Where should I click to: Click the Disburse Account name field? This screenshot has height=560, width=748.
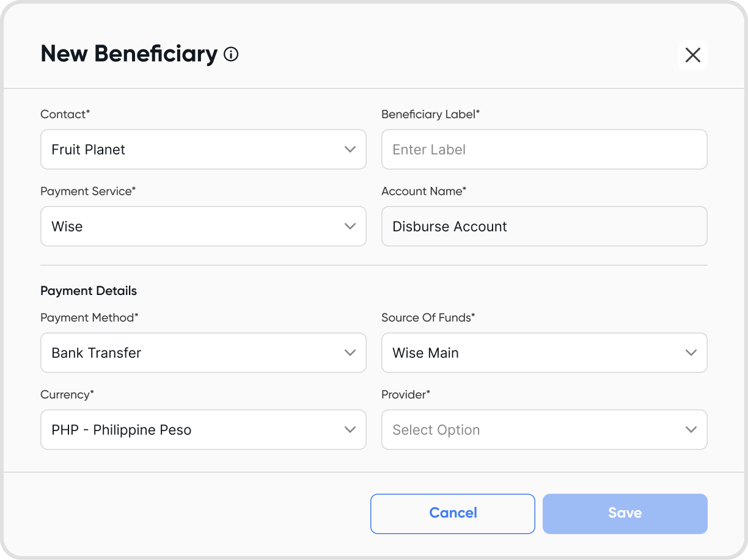coord(544,226)
